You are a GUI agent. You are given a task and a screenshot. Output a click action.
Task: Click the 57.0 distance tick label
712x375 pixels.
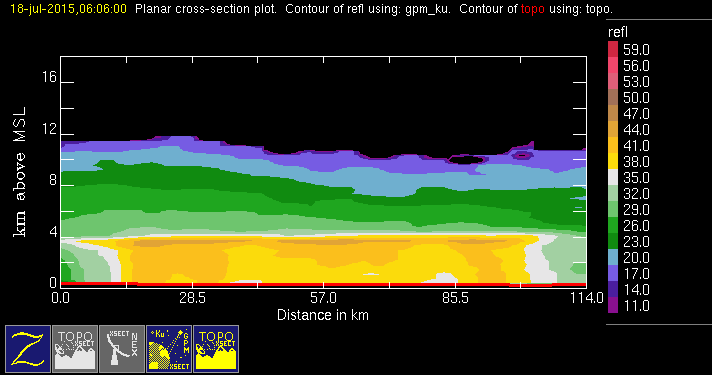tap(323, 298)
